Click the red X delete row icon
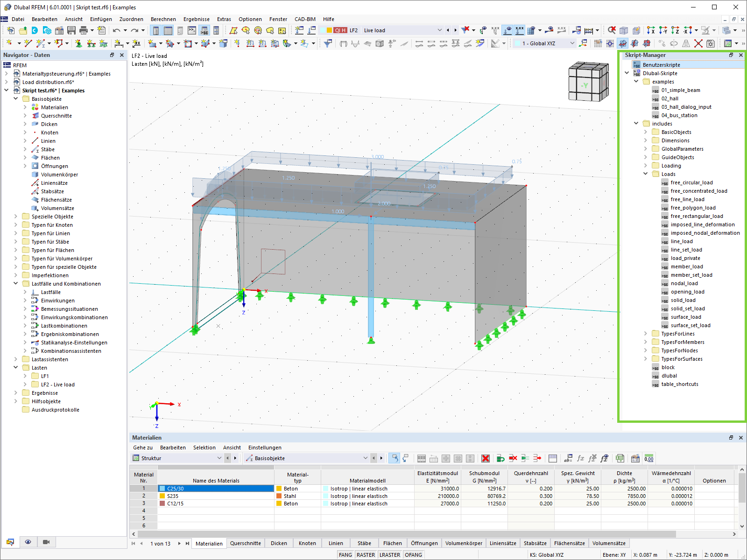Viewport: 747px width, 560px height. (486, 458)
